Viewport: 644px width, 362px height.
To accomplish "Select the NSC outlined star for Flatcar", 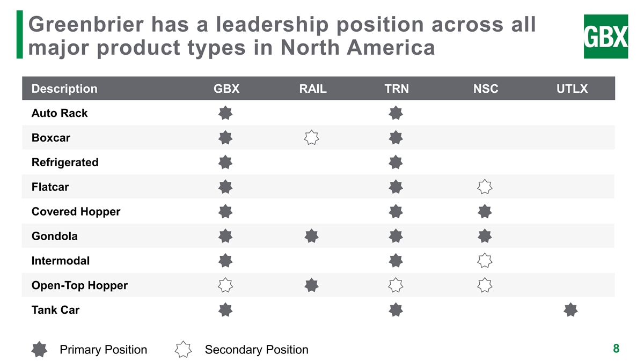I will [x=485, y=187].
